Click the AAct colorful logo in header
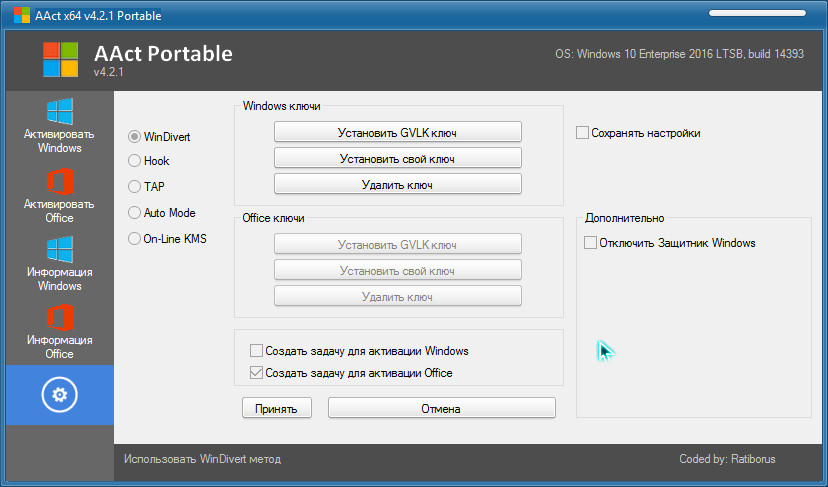828x487 pixels. (x=60, y=59)
